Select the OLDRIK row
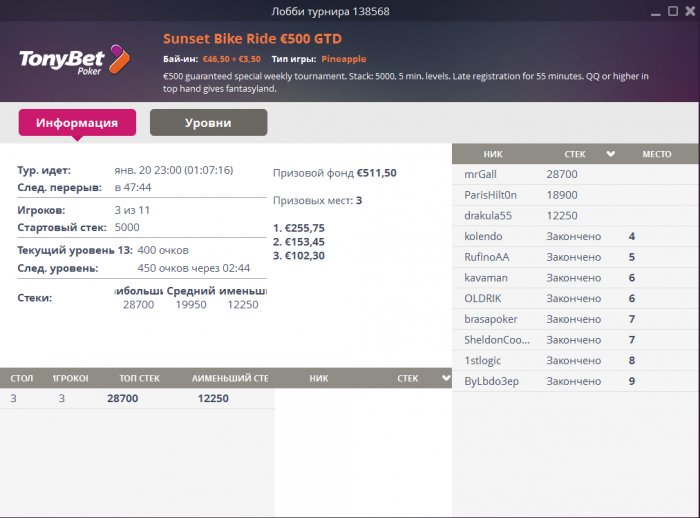 [x=575, y=298]
